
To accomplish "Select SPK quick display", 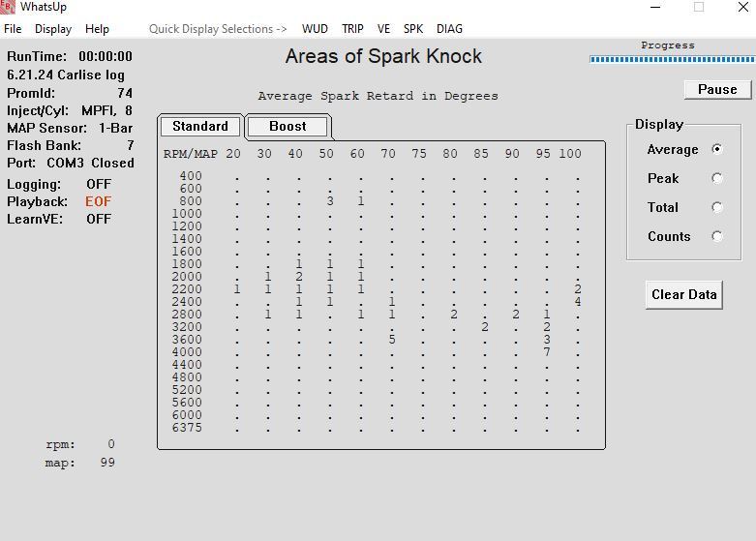I will (413, 29).
